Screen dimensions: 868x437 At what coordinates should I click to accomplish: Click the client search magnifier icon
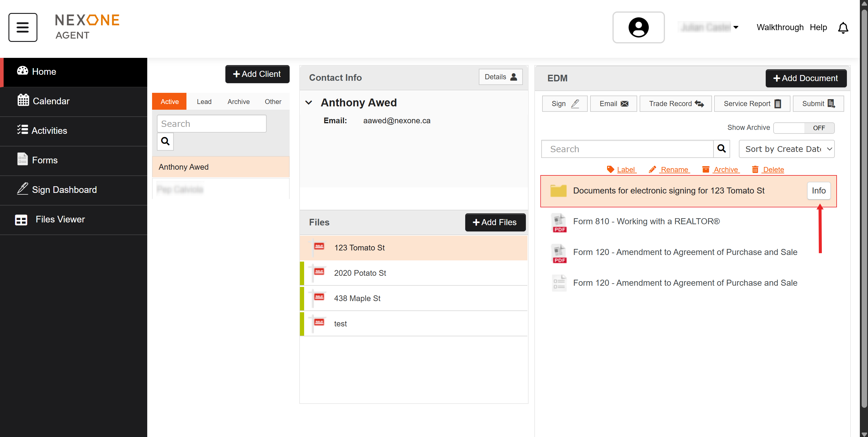pyautogui.click(x=165, y=141)
